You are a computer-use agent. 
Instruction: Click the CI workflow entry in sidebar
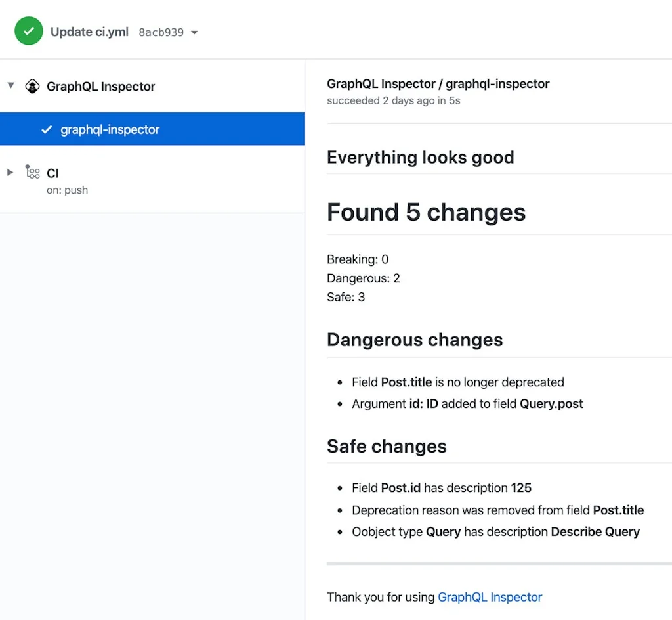pyautogui.click(x=52, y=173)
